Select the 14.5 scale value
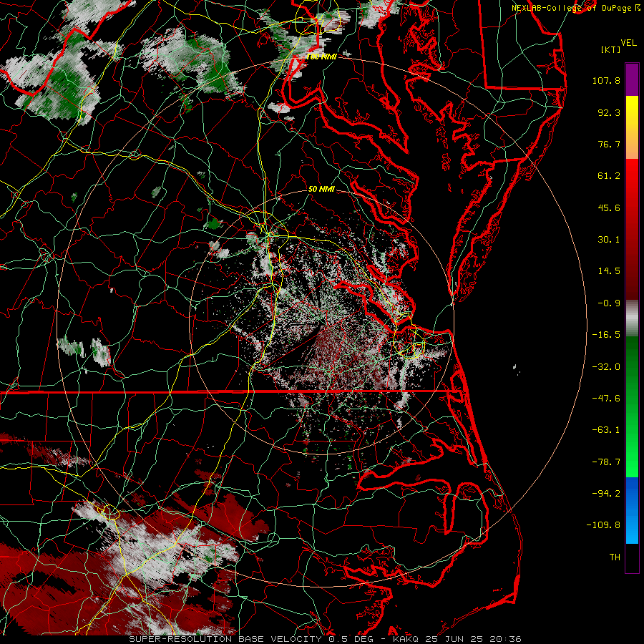Screen dimensions: 644x644 click(x=609, y=271)
